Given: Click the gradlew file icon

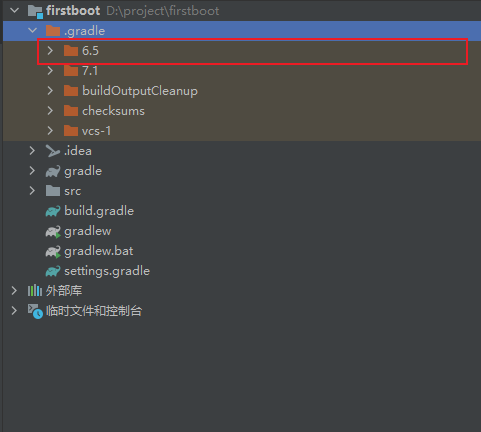Looking at the screenshot, I should [53, 231].
